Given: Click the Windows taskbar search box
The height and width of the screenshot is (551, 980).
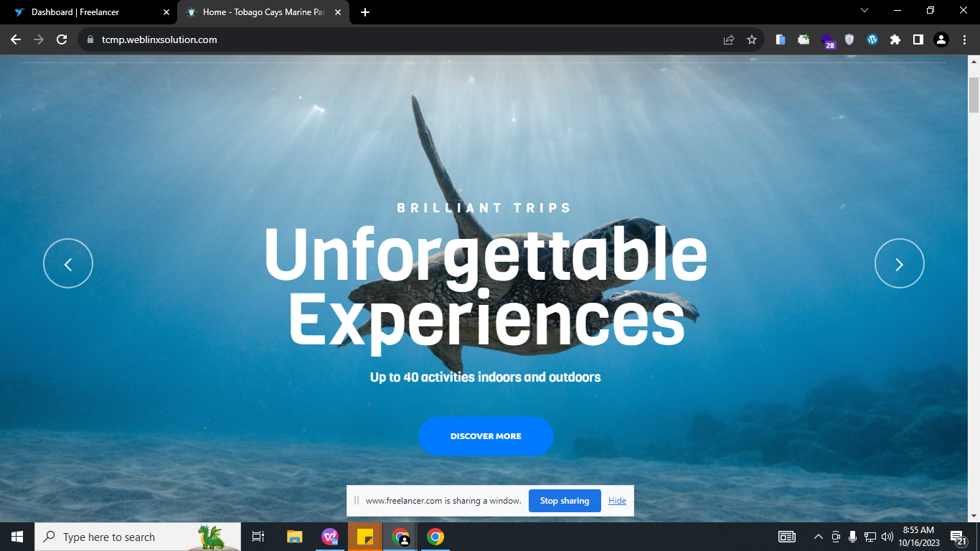Looking at the screenshot, I should [118, 537].
